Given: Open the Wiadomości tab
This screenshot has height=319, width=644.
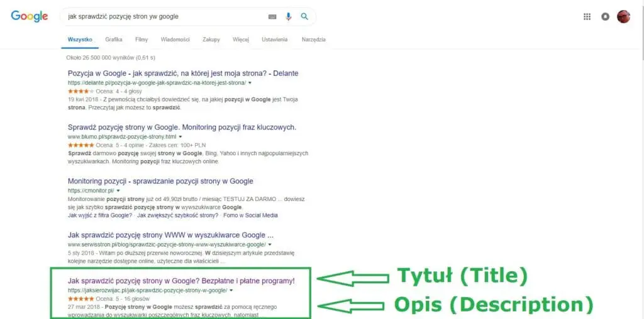Looking at the screenshot, I should 175,40.
